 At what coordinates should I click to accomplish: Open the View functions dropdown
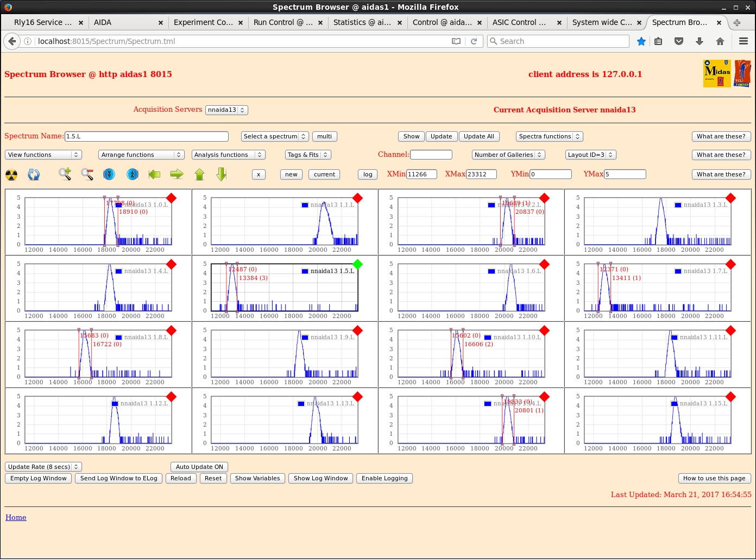[43, 155]
